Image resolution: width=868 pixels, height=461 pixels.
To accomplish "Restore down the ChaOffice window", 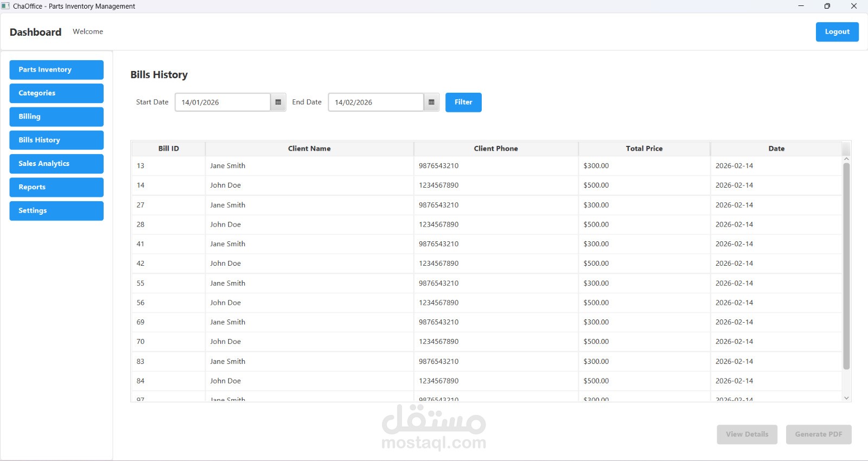I will point(827,6).
